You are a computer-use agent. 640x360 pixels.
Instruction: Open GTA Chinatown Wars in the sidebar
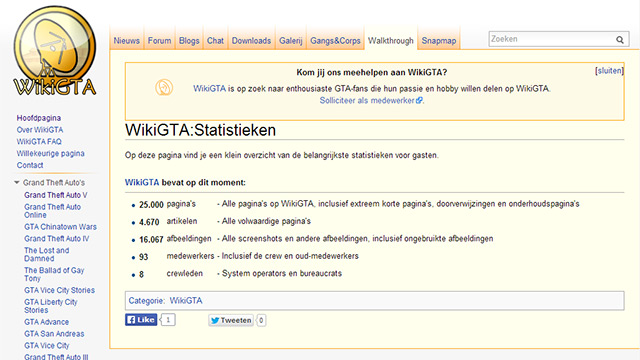click(x=60, y=227)
